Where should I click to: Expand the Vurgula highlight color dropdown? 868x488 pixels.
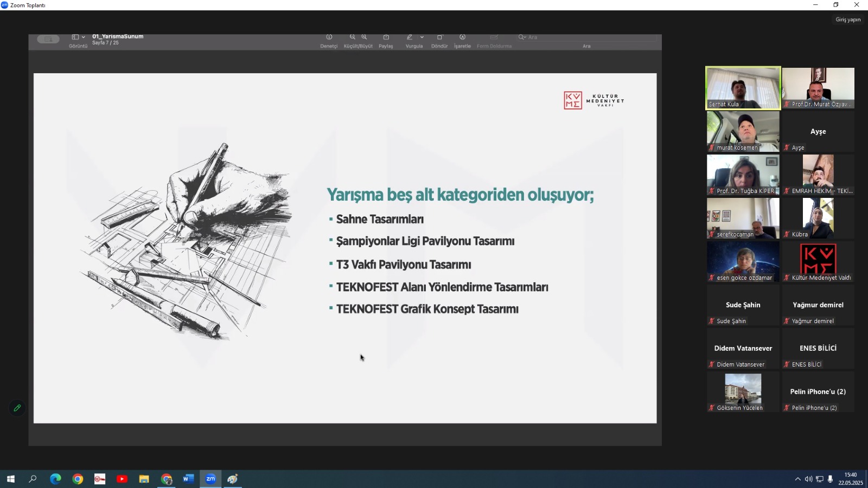(422, 37)
